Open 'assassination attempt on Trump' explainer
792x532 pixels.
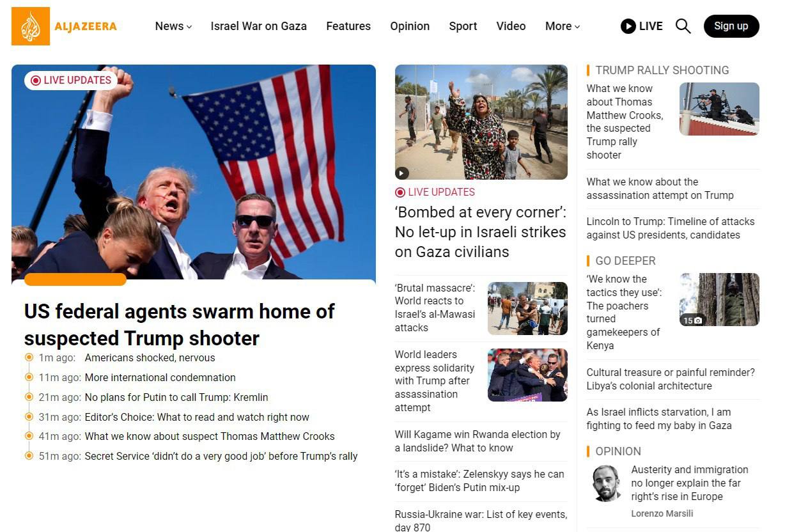[x=660, y=189]
